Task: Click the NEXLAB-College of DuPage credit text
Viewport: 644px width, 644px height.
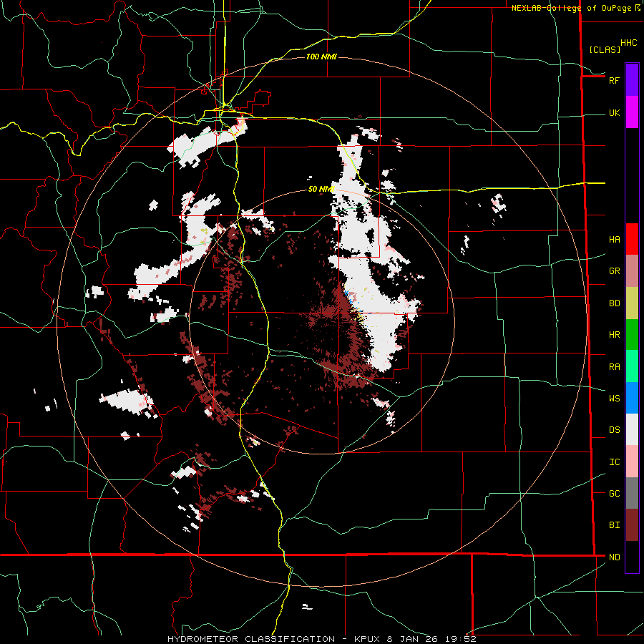Action: (x=571, y=8)
